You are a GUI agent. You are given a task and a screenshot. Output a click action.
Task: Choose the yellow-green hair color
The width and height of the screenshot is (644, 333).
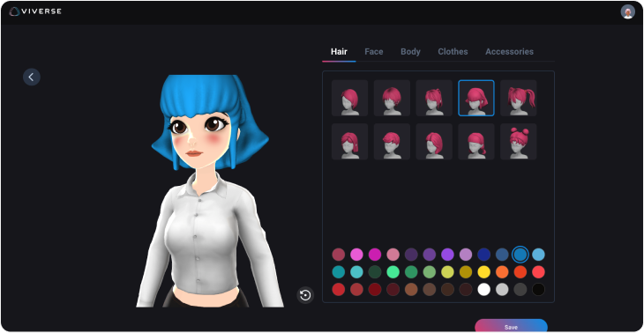click(x=447, y=272)
